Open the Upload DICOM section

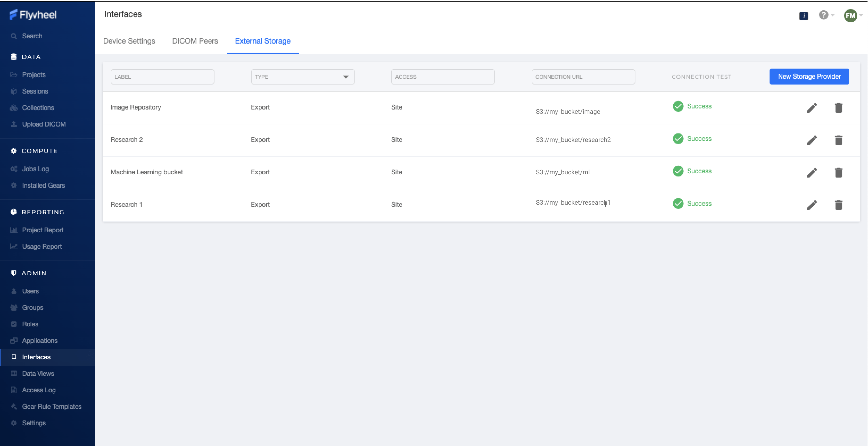coord(44,124)
